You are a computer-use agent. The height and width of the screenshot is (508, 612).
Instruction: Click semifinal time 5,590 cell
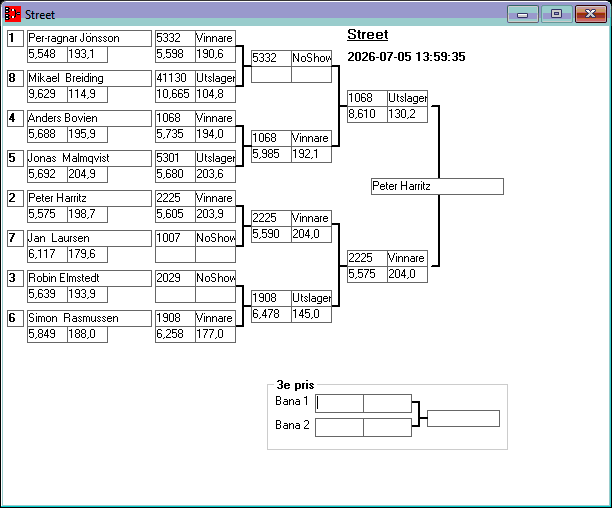271,234
